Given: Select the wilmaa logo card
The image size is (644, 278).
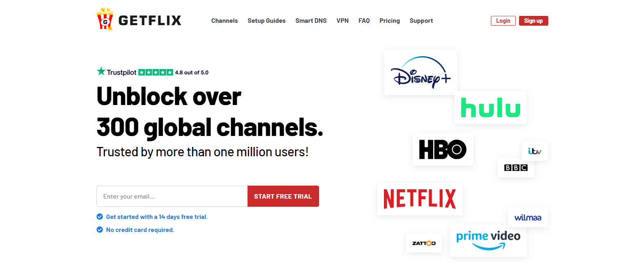Looking at the screenshot, I should pyautogui.click(x=528, y=217).
